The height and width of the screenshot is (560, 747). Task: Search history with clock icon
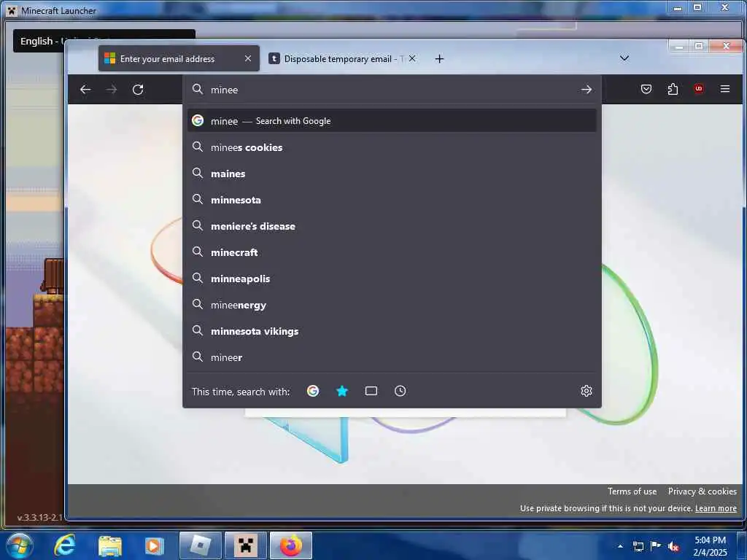(x=400, y=391)
